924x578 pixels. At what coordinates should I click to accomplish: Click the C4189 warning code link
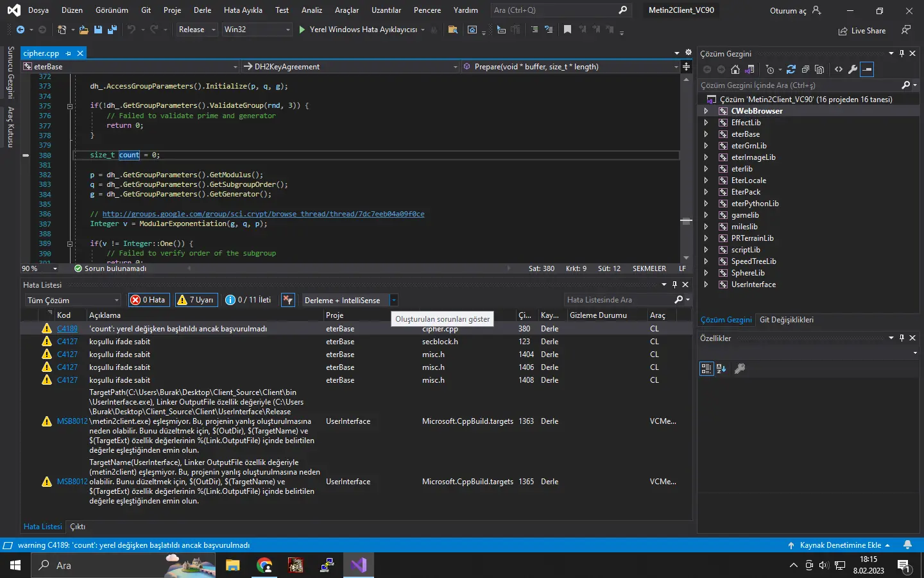click(67, 329)
